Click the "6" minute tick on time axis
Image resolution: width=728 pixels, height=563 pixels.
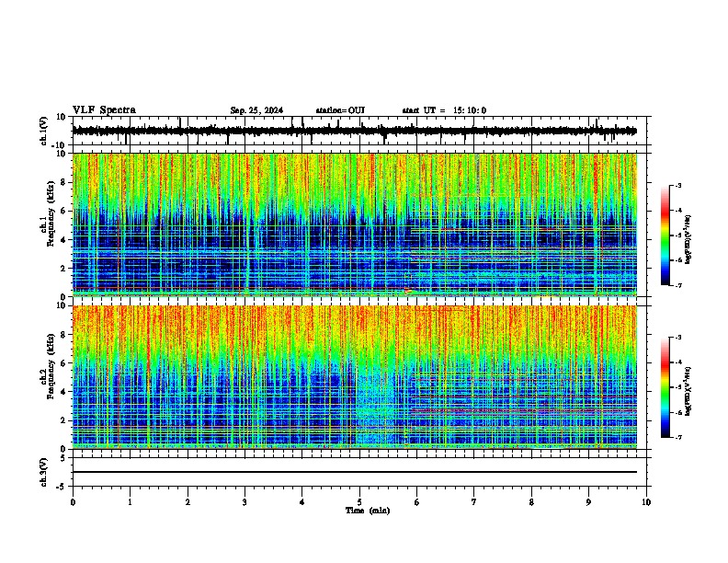tap(417, 502)
